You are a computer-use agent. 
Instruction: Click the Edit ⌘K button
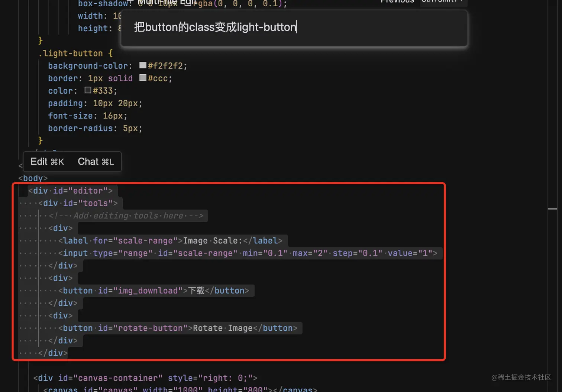[x=47, y=162]
